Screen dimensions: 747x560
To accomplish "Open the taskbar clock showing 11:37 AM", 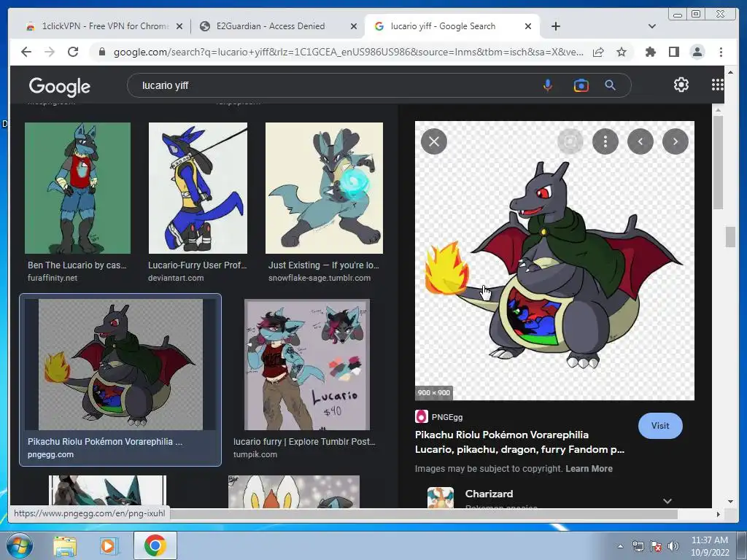I will (710, 545).
